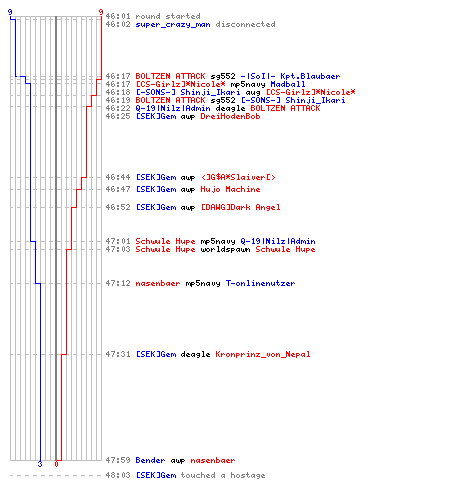Click victim <JG$A*Slaiver[>
Viewport: 450px width, 500px height.
point(238,177)
